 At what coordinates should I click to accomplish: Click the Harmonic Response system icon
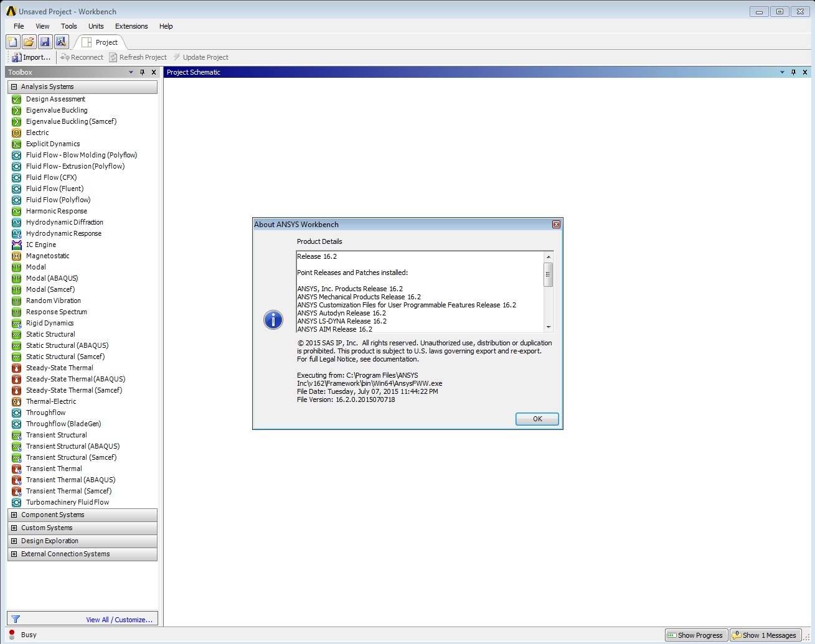click(17, 211)
